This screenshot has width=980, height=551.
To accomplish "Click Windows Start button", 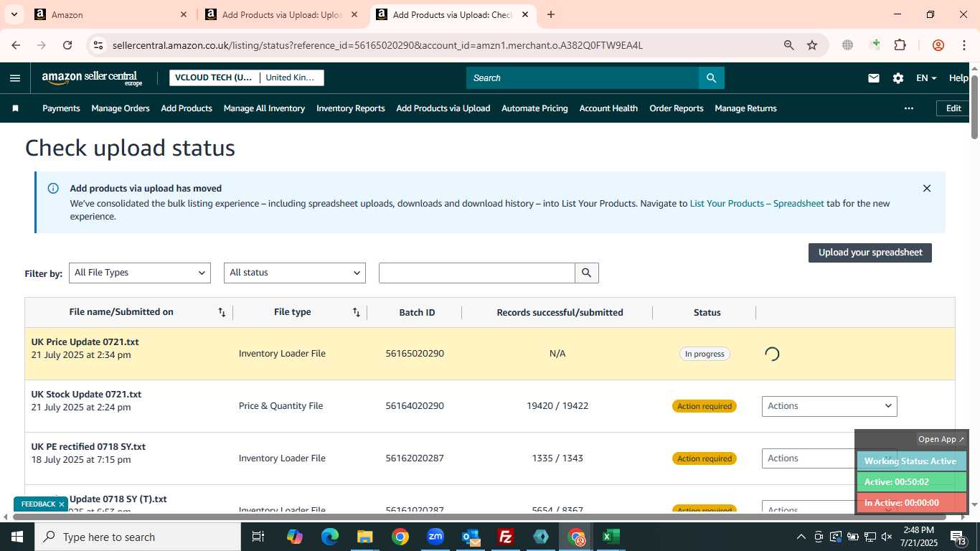I will click(17, 537).
